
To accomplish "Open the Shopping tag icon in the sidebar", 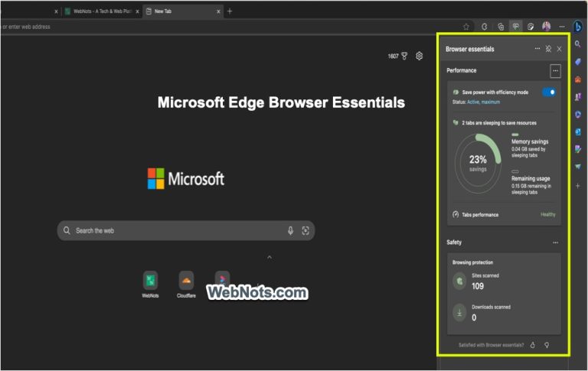I will tap(578, 61).
